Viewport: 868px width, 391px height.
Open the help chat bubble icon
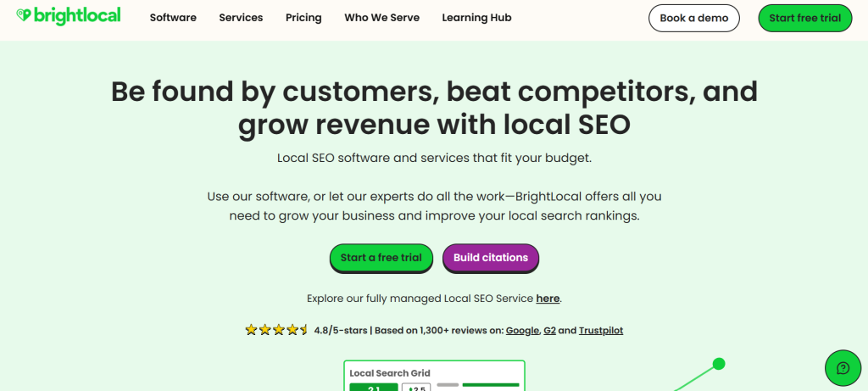pyautogui.click(x=843, y=367)
